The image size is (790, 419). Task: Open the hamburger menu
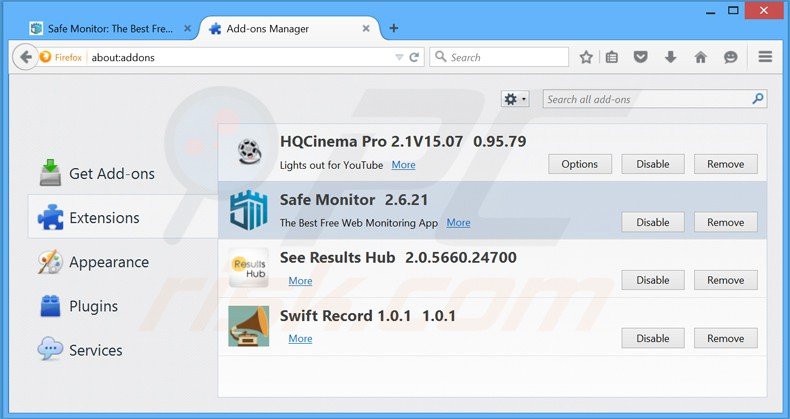pyautogui.click(x=765, y=57)
